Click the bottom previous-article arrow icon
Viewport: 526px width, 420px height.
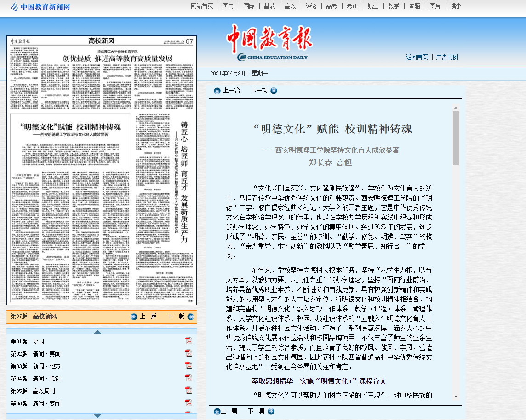(217, 411)
